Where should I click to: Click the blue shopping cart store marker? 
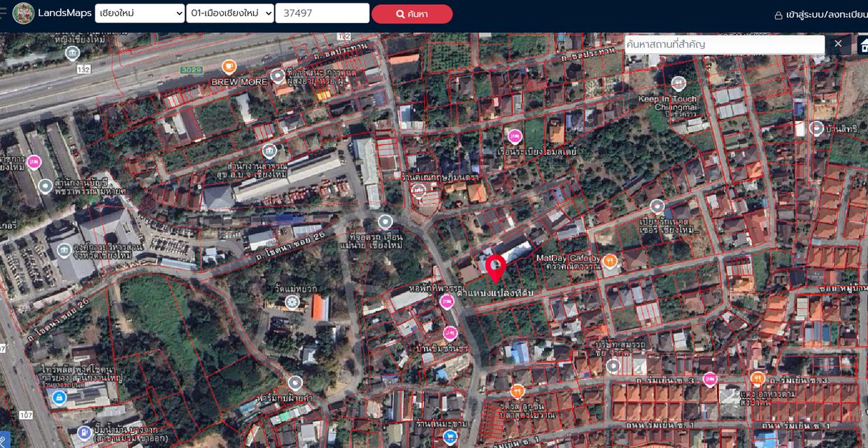[450, 437]
